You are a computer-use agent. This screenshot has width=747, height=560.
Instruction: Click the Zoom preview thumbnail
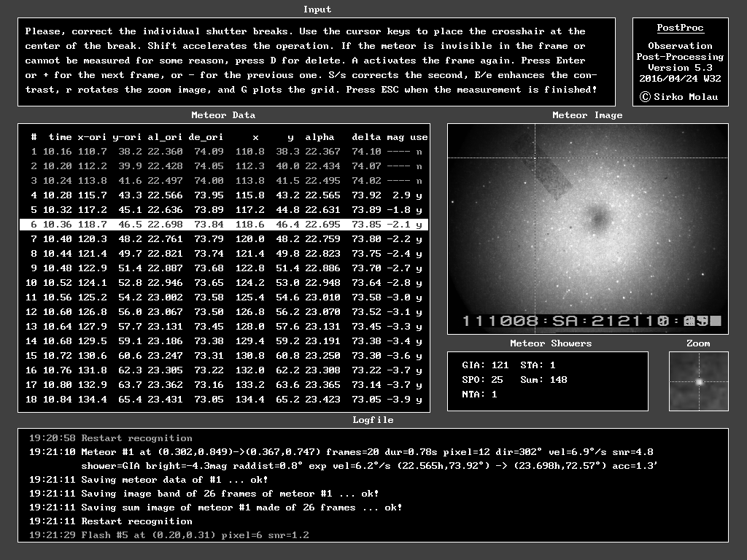pos(699,381)
